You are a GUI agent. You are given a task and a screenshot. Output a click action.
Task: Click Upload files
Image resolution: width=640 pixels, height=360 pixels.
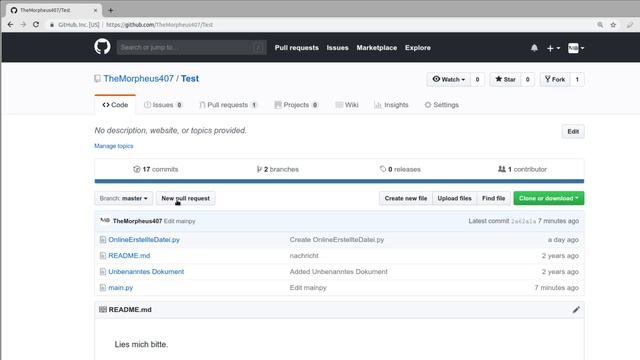pyautogui.click(x=454, y=198)
